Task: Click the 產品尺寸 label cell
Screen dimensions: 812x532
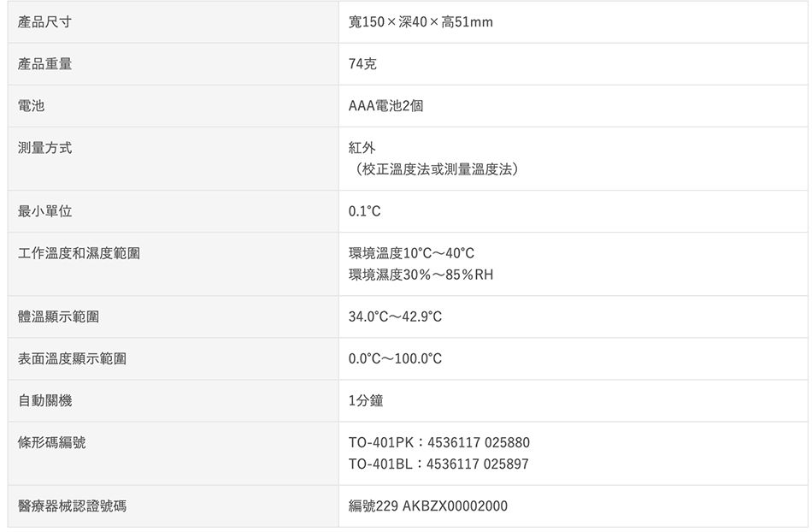Action: 173,21
